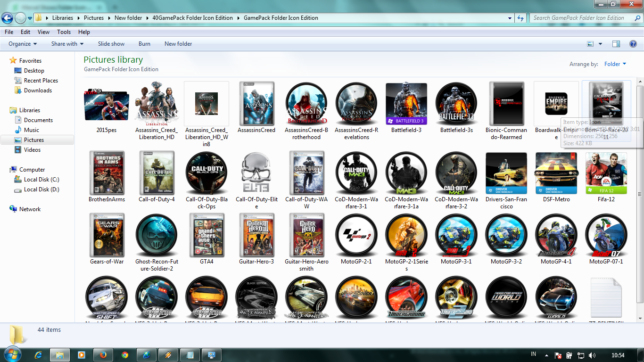The image size is (644, 362).
Task: Open the Help menu
Action: (x=84, y=32)
